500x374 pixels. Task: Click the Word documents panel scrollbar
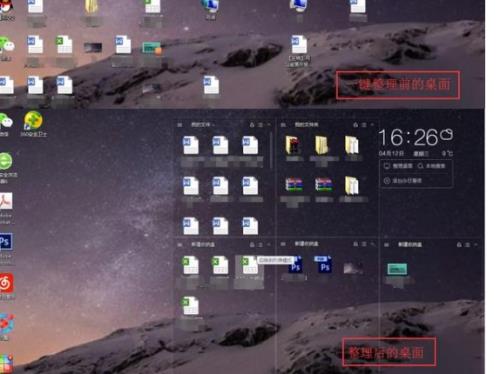[271, 150]
